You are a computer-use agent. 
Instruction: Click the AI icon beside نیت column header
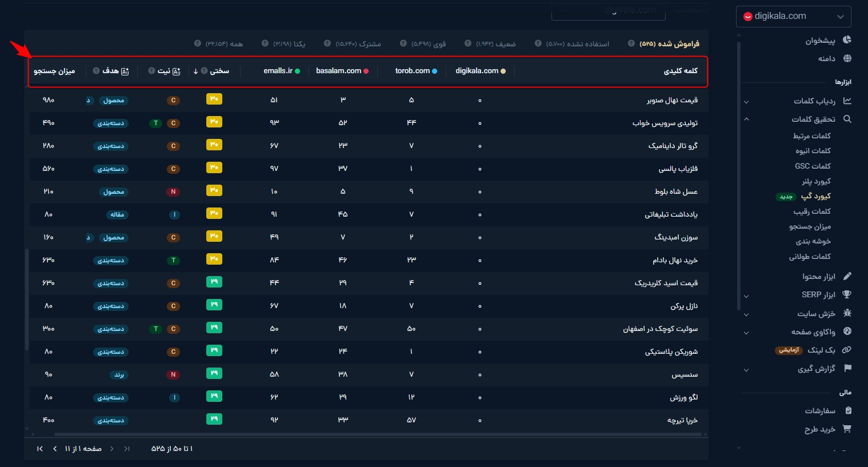176,71
